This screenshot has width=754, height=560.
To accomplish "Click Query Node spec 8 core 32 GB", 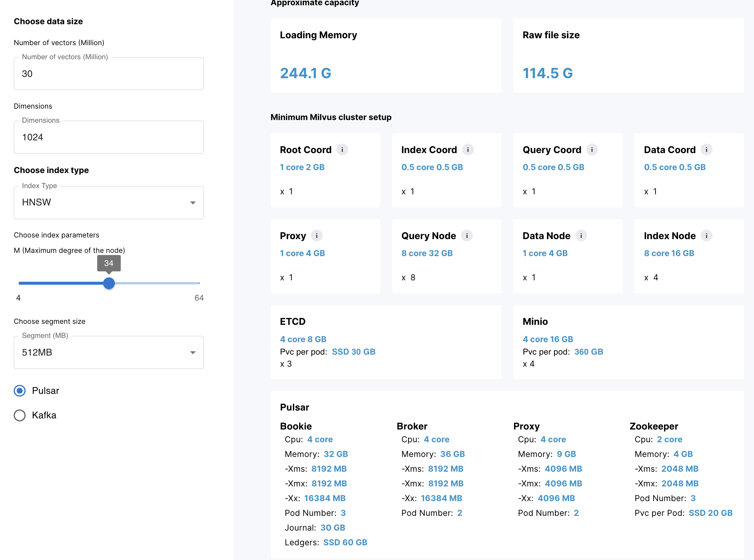I will coord(427,253).
